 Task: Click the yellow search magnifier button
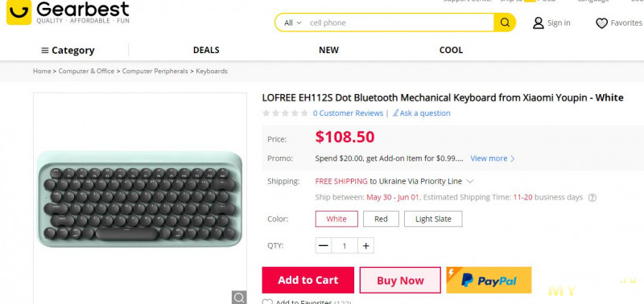(505, 23)
